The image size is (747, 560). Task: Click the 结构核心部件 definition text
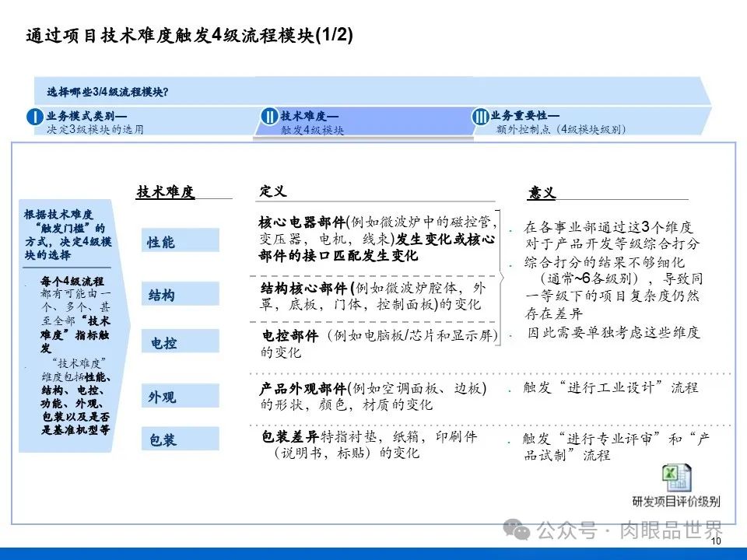pos(373,296)
